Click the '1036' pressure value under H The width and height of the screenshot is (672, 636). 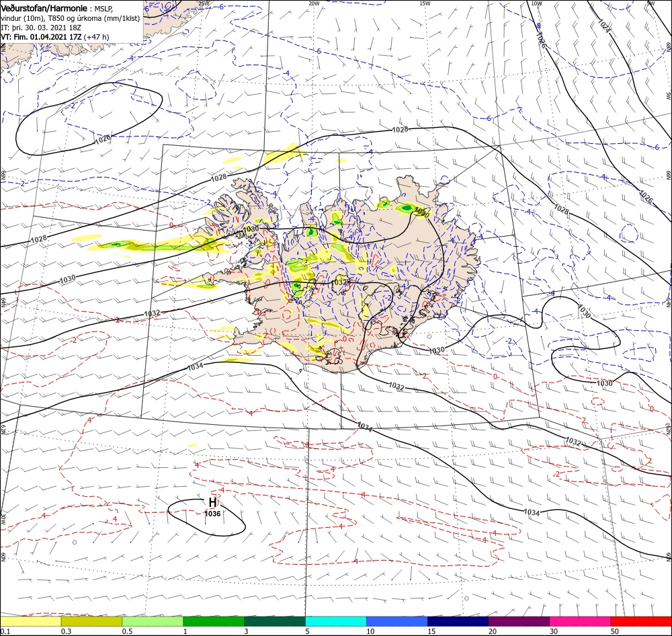[212, 514]
